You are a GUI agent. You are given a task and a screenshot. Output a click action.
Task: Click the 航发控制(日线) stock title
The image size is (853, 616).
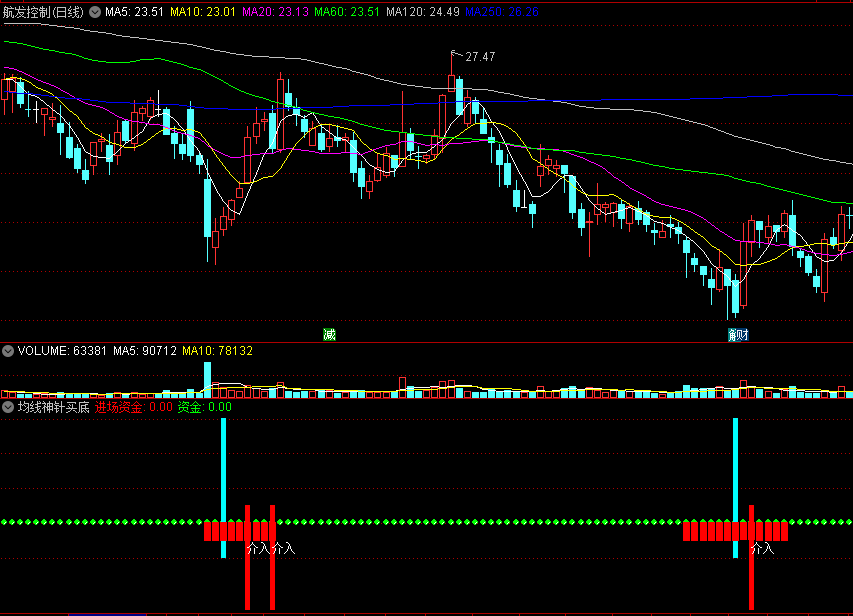click(x=43, y=12)
